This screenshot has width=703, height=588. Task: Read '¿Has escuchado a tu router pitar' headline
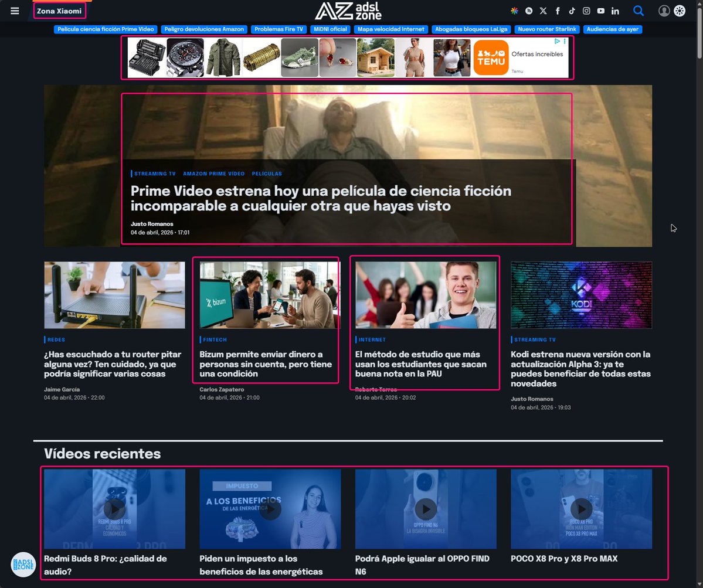pos(113,364)
